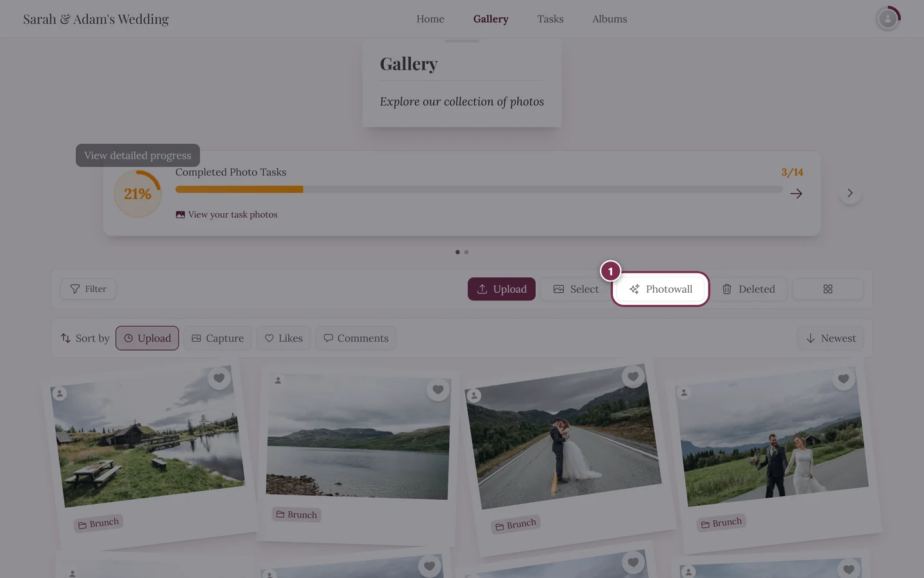This screenshot has width=924, height=578.
Task: Click Brush tag under cabin photo
Action: 98,523
